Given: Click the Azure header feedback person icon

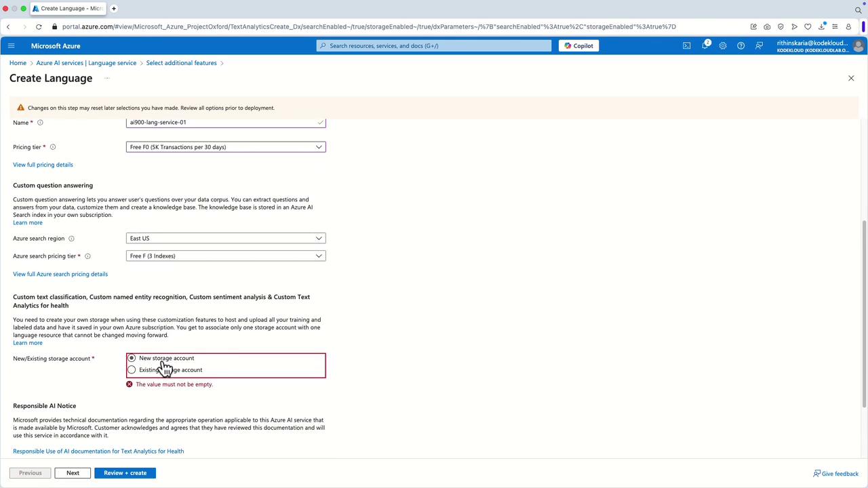Looking at the screenshot, I should [x=759, y=46].
